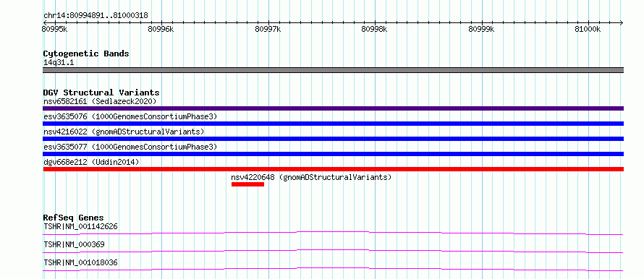Click the nsv4220648 (gnomADStructuralVariants) label
The width and height of the screenshot is (644, 279).
pyautogui.click(x=311, y=177)
